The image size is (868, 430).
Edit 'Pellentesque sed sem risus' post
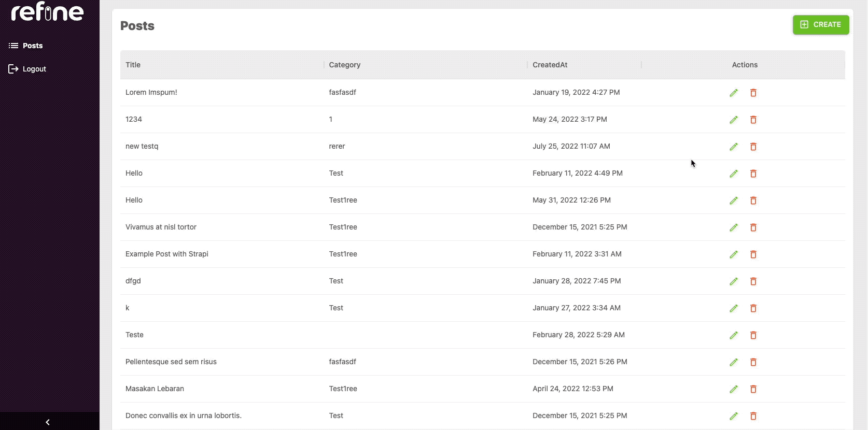[733, 362]
